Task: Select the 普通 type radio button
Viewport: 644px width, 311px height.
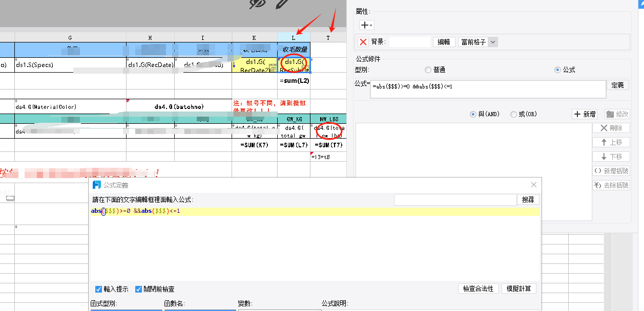Action: (428, 70)
